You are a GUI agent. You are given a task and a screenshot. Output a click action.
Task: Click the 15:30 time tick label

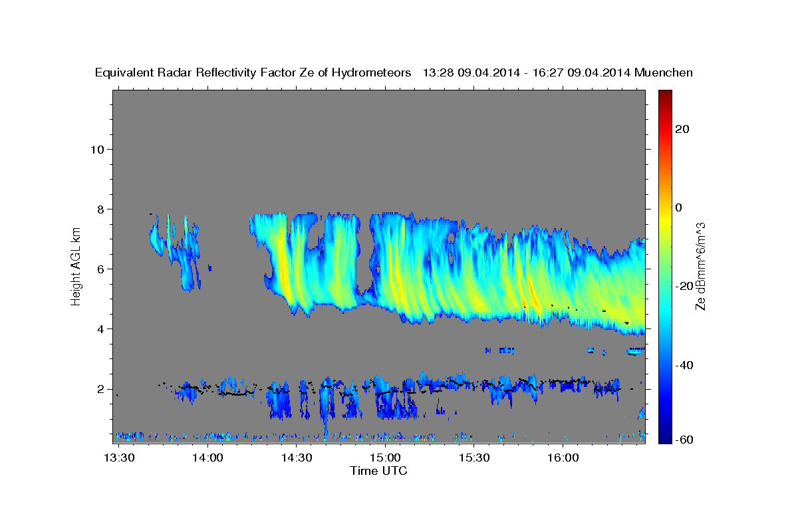474,458
